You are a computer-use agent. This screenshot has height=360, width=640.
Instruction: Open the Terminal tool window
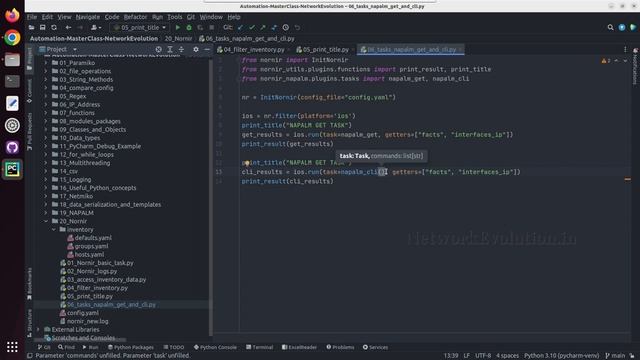click(x=260, y=347)
